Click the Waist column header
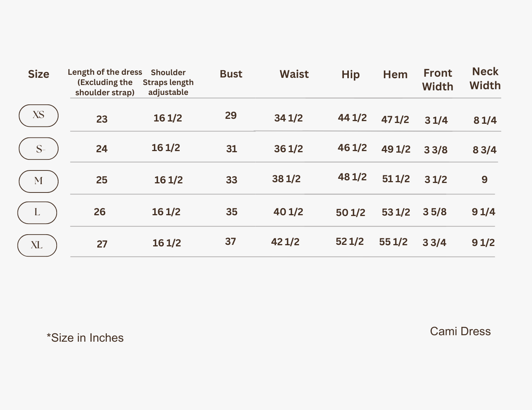This screenshot has width=532, height=410. coord(294,74)
